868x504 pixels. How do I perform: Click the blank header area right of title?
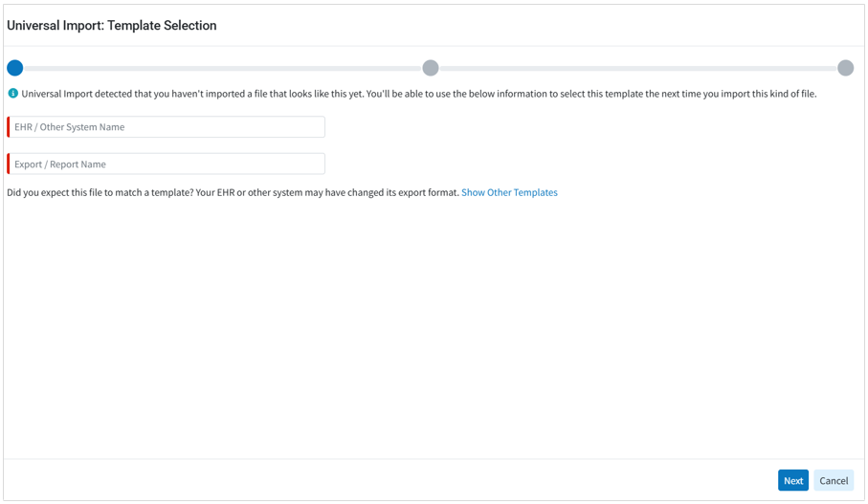[536, 26]
